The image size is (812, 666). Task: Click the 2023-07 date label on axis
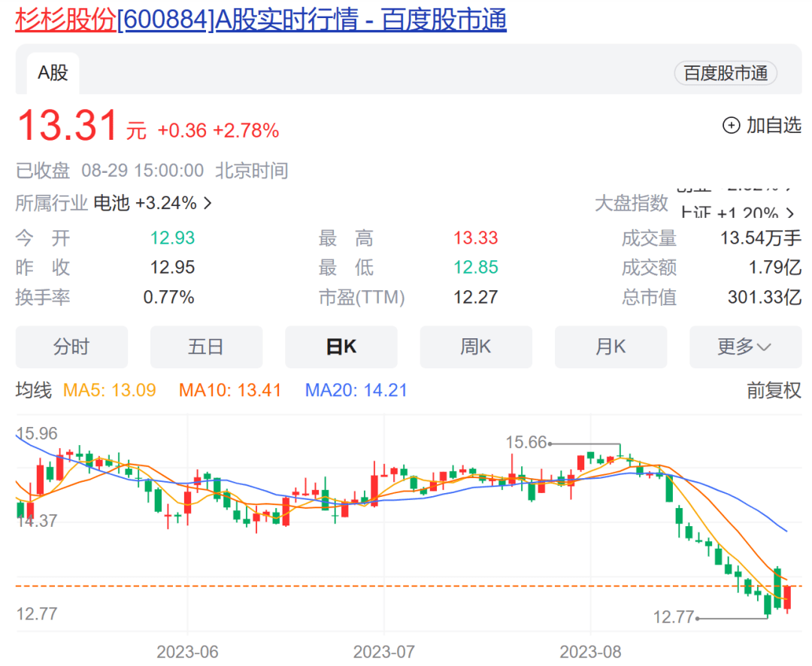[x=383, y=651]
